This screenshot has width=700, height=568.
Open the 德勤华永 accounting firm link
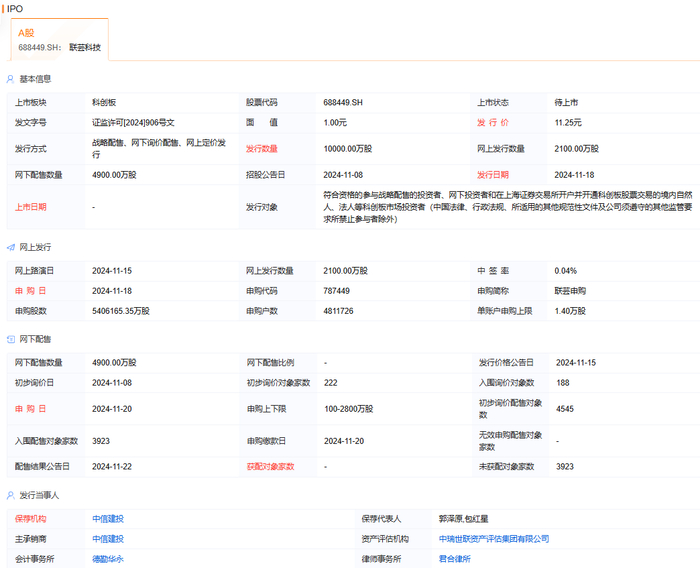coord(108,559)
